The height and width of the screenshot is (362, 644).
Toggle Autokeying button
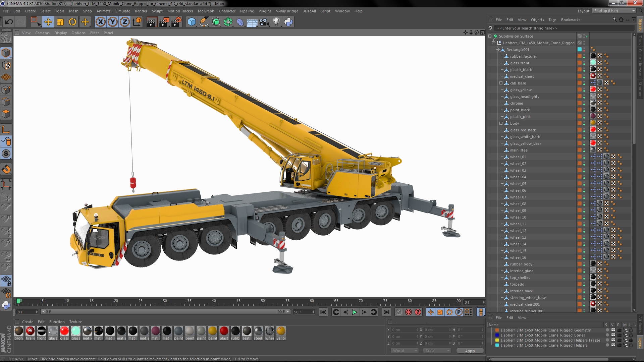[x=408, y=312]
